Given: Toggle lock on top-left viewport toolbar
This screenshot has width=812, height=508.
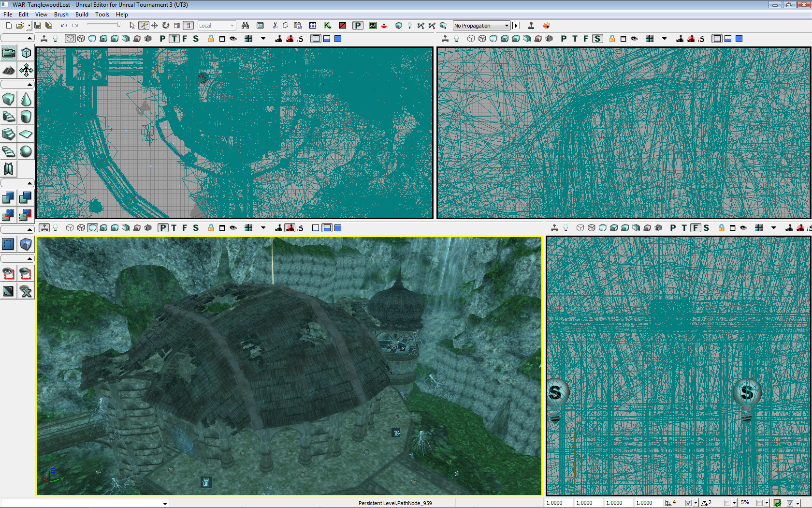Looking at the screenshot, I should (211, 39).
